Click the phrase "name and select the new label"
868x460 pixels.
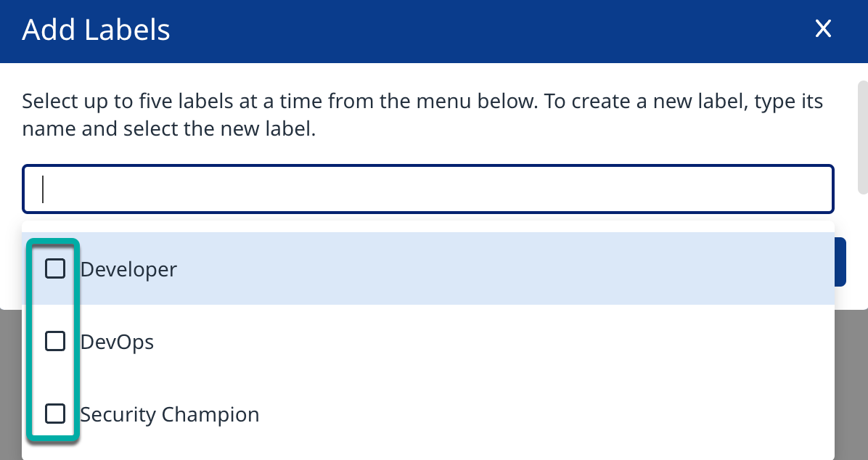[x=168, y=131]
